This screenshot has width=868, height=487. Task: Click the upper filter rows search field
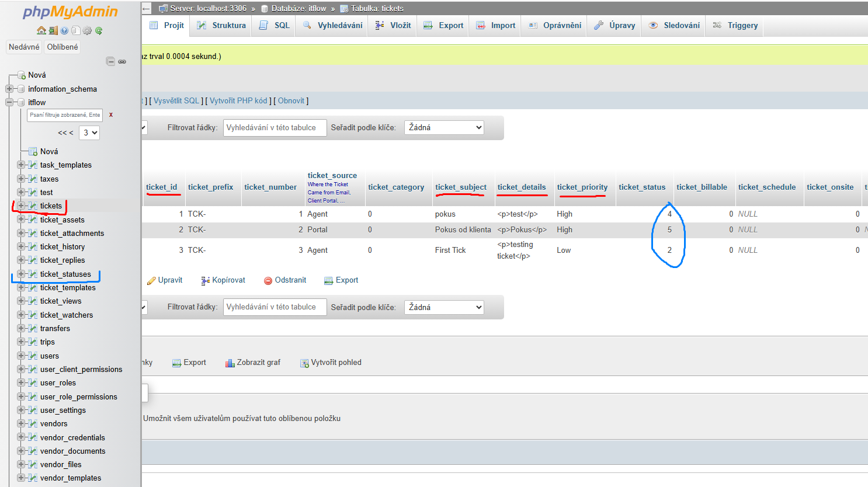click(275, 127)
